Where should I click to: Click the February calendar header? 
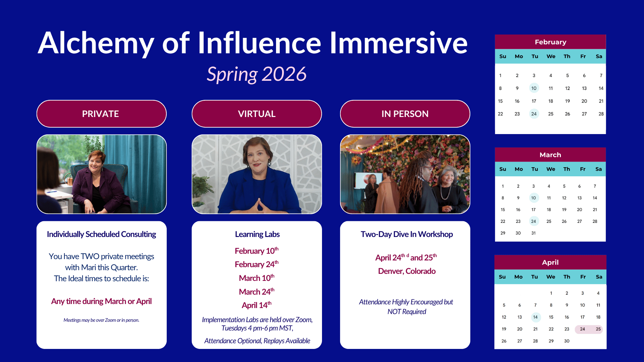(x=550, y=42)
